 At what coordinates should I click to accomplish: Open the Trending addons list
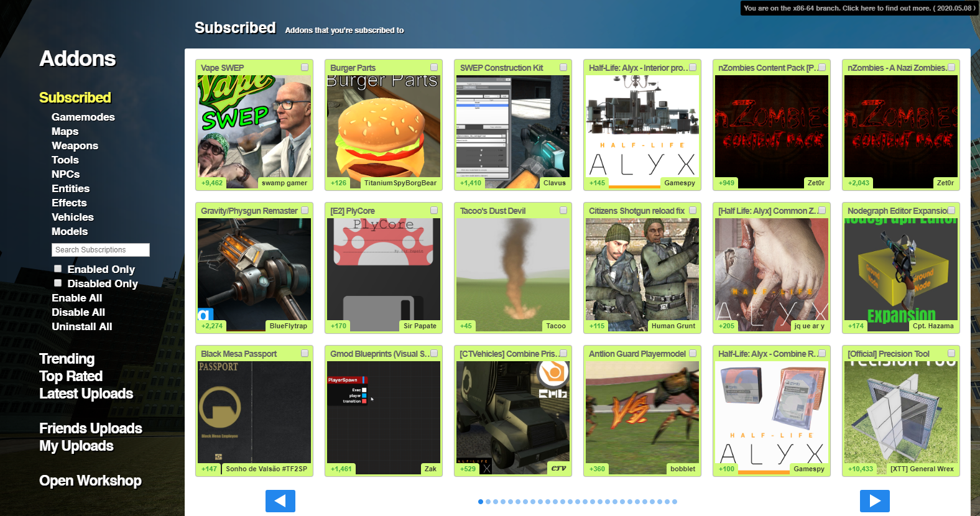click(67, 359)
